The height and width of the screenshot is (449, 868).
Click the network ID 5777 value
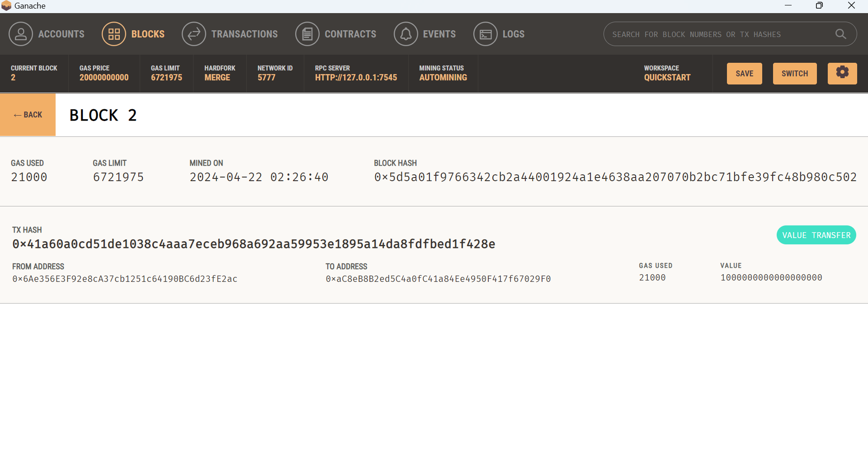click(266, 77)
